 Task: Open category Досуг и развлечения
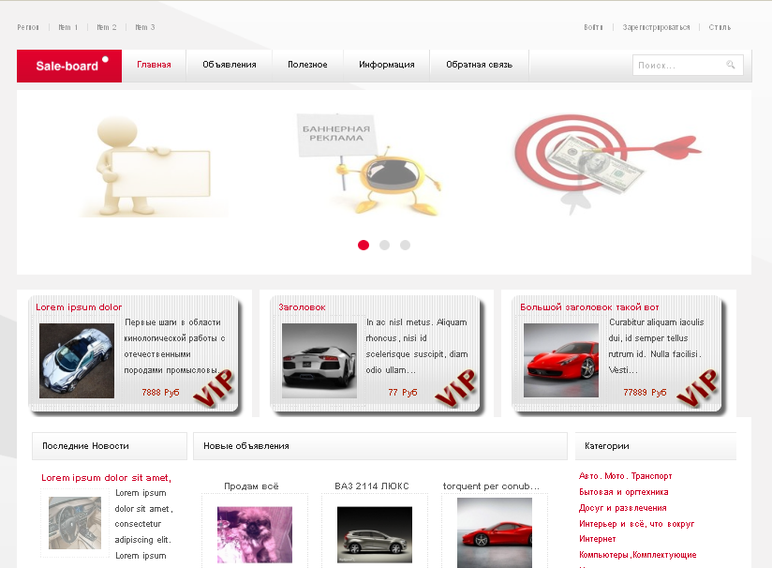click(622, 507)
